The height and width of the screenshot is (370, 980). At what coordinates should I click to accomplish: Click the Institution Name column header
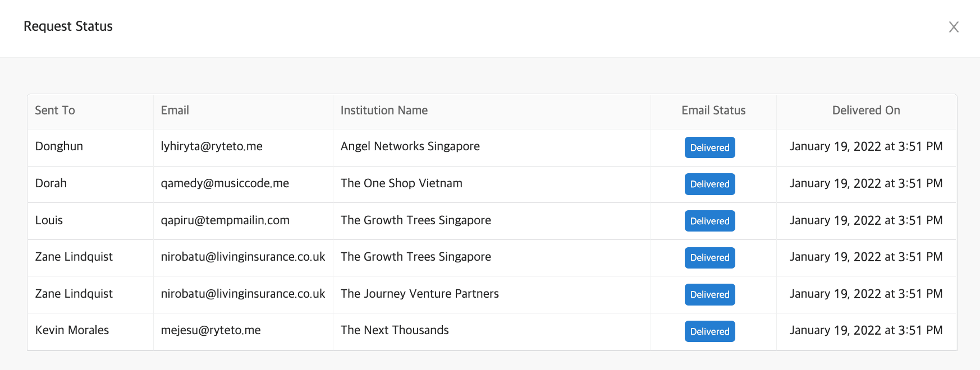pyautogui.click(x=384, y=110)
